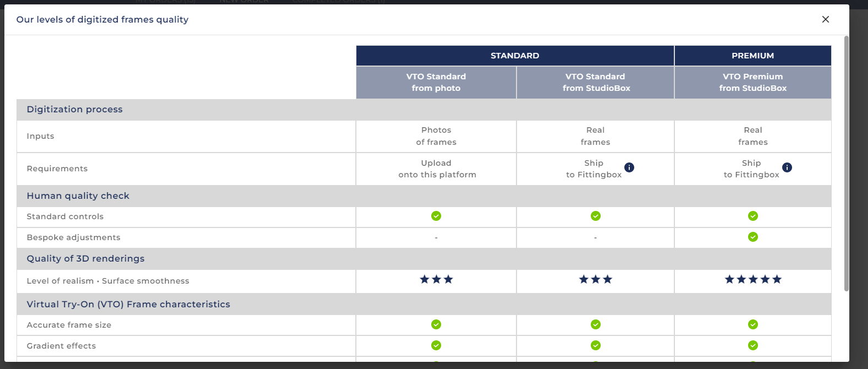The width and height of the screenshot is (868, 369).
Task: Click Upload onto this platform cell
Action: [x=437, y=169]
